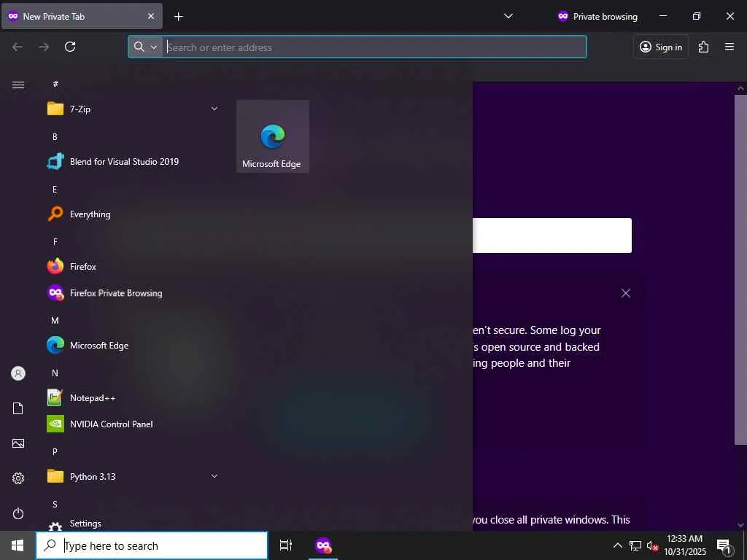Viewport: 747px width, 560px height.
Task: Launch Blend for Visual Studio 2019
Action: point(133,161)
